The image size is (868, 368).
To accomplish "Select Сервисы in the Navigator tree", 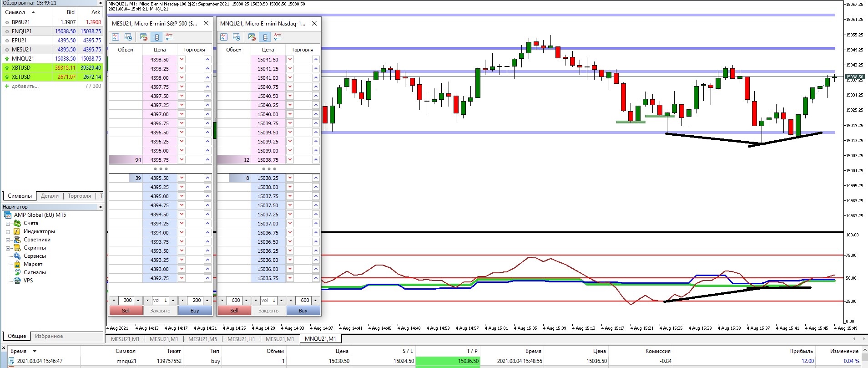I will click(35, 256).
